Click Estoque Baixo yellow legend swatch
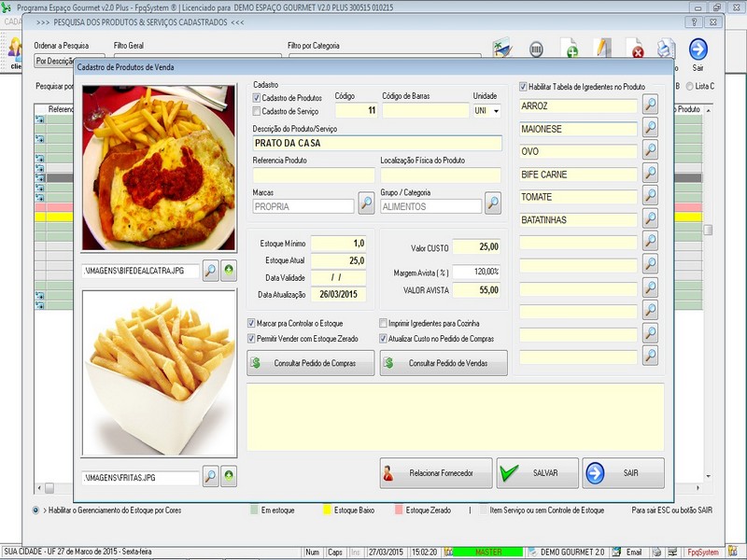This screenshot has width=747, height=560. point(327,510)
